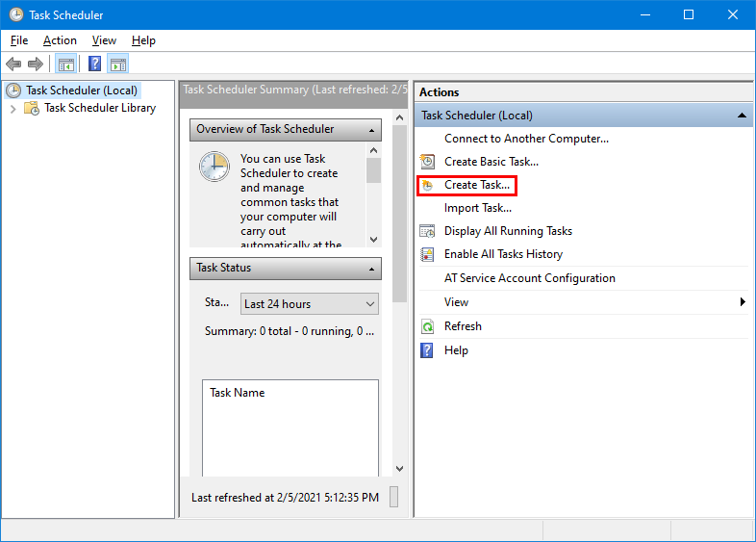The height and width of the screenshot is (542, 756).
Task: Click the overview text scrollbar thumb
Action: [373, 170]
